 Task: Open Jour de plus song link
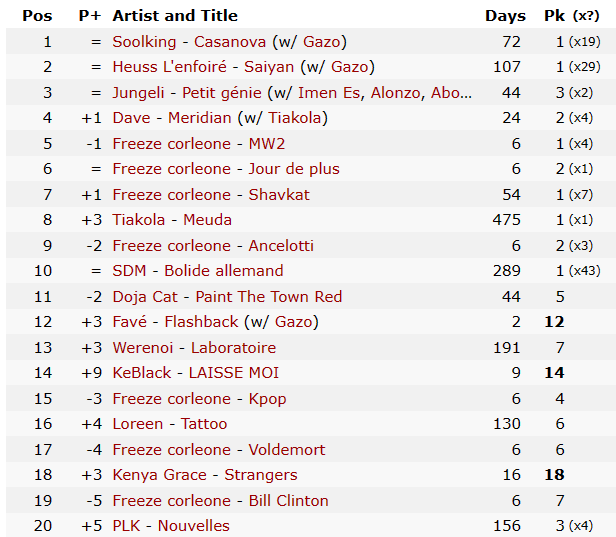(x=294, y=169)
